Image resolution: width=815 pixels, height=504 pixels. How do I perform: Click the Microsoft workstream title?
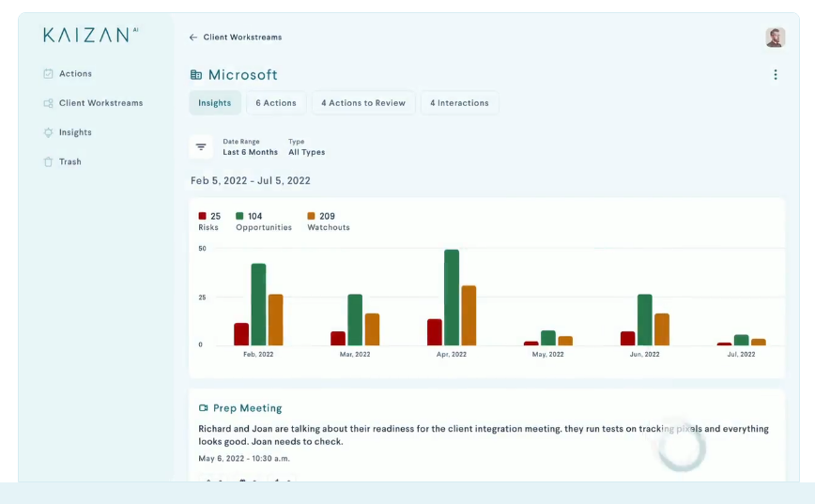pos(243,75)
